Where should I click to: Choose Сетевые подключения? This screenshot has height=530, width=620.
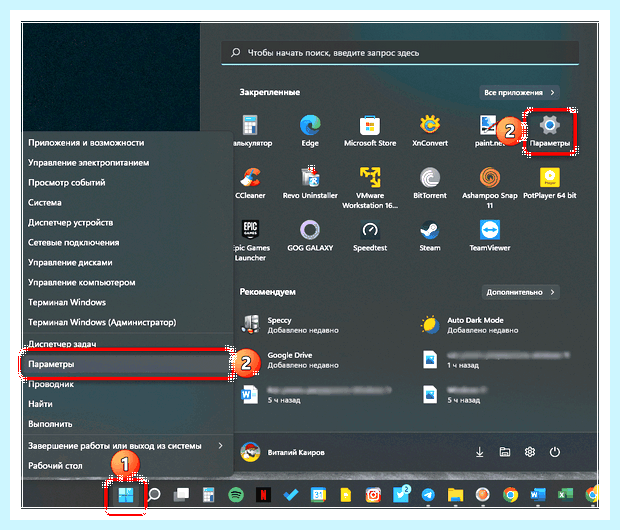[x=127, y=242]
